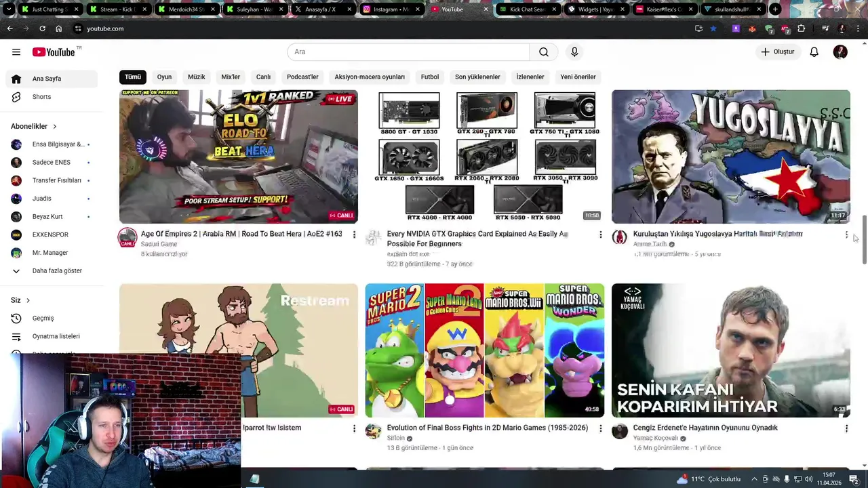Select the Oyun filter chip
868x488 pixels.
164,77
